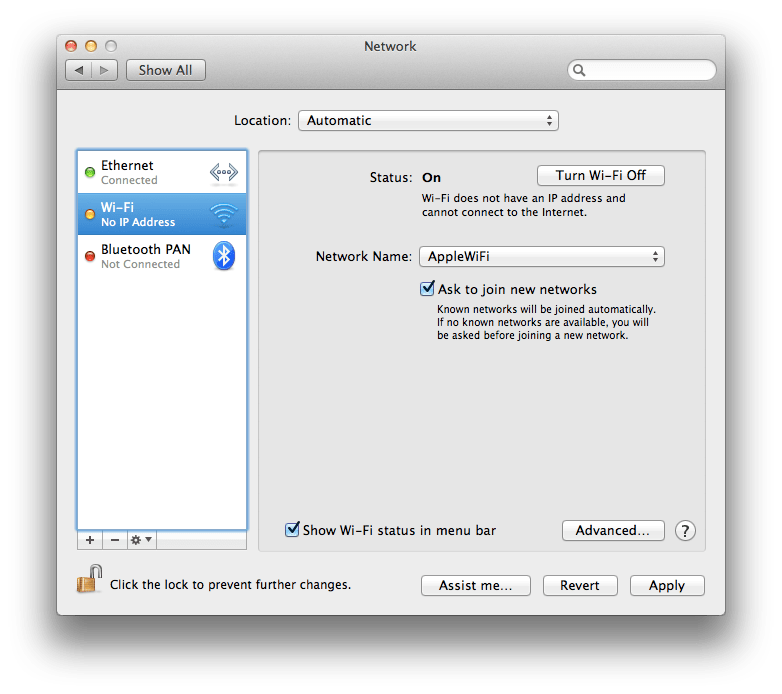Add a new network service with plus
This screenshot has height=694, width=782.
click(x=90, y=540)
